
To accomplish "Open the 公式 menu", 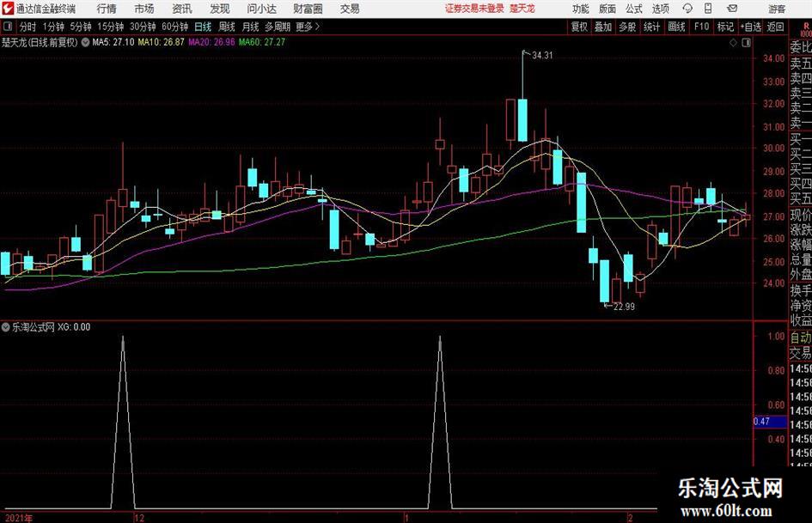I will (x=634, y=9).
